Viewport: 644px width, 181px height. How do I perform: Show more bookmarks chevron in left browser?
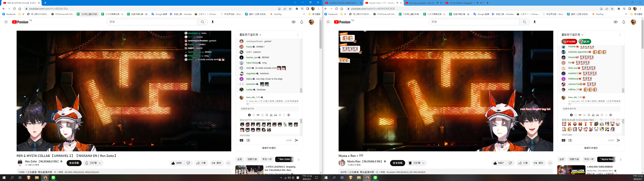click(304, 14)
